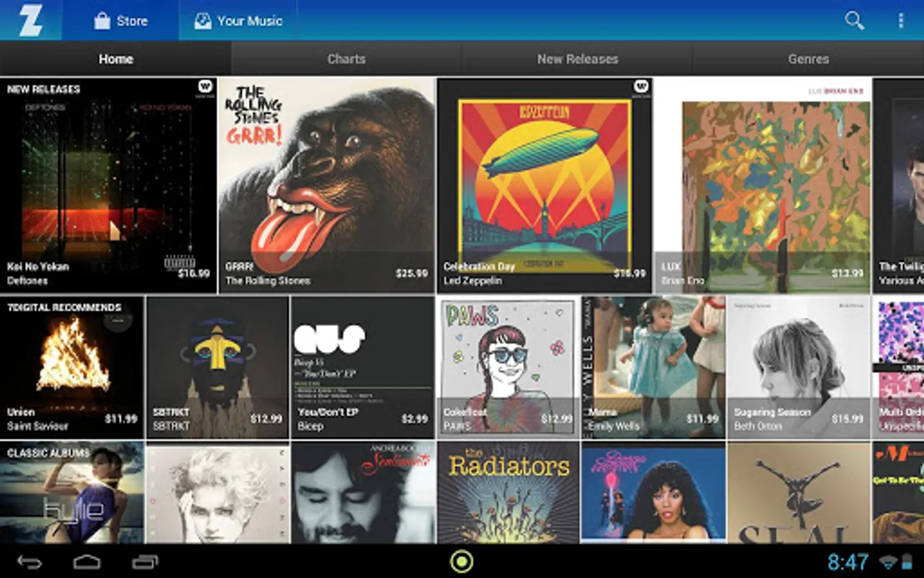Tap the recent apps icon
The image size is (924, 578).
145,563
